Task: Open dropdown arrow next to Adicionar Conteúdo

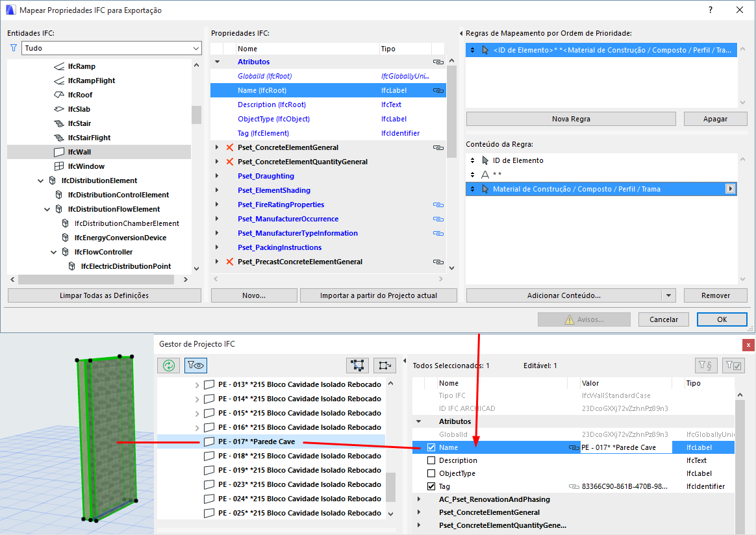Action: coord(669,295)
